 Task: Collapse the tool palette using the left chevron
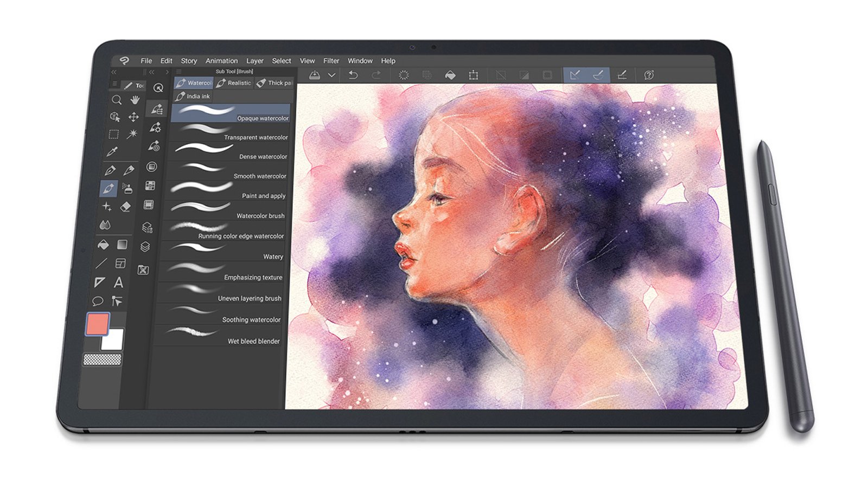[114, 70]
